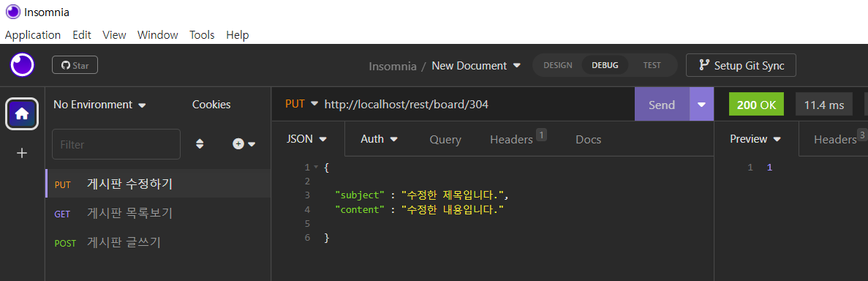This screenshot has width=868, height=281.
Task: Open the Cookies manager
Action: click(211, 104)
